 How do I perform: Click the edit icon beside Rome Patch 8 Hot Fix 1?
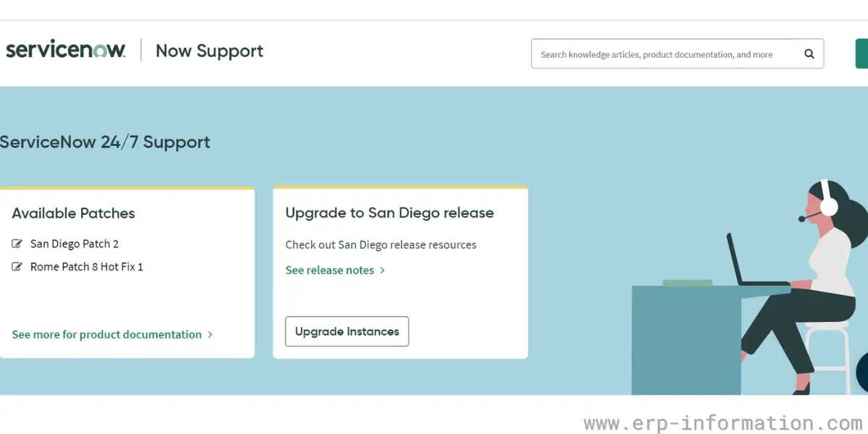[17, 267]
